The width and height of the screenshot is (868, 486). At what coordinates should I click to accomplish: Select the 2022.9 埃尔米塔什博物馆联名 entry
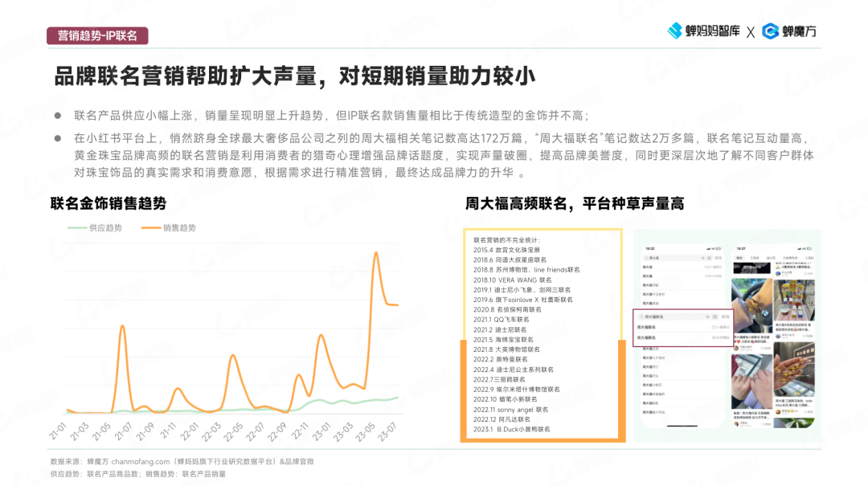click(x=517, y=389)
